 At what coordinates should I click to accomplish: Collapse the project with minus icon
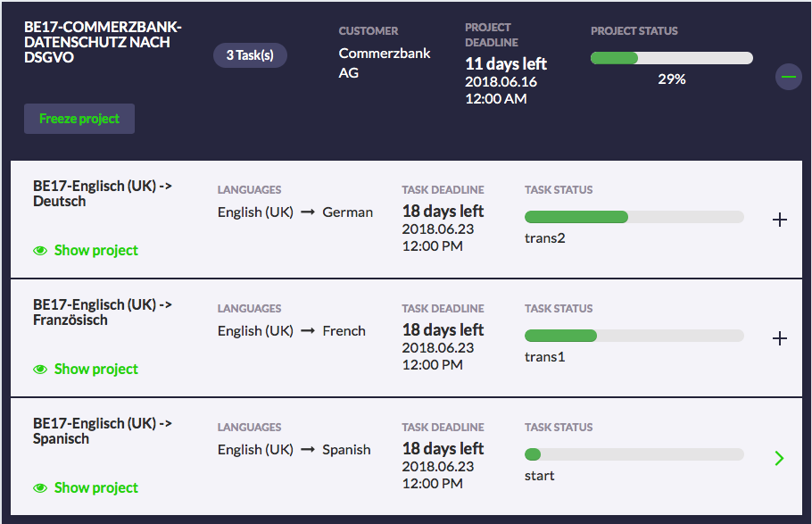[788, 77]
